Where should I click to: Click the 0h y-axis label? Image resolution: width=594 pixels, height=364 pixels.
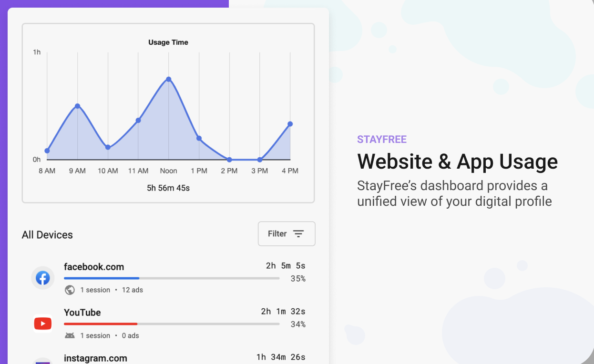37,160
